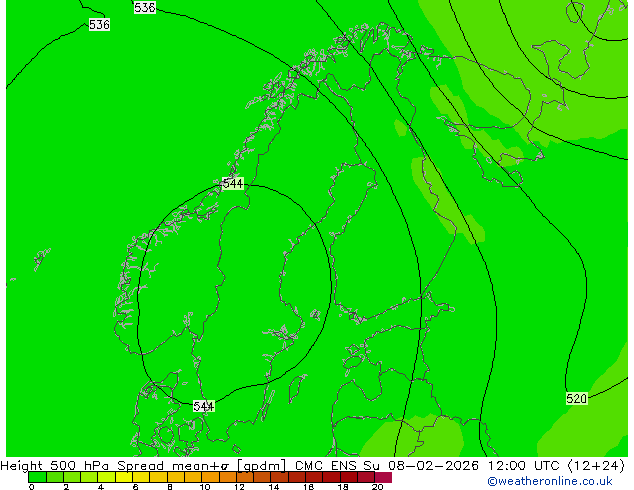Click the 'CMC ENS' model label

tap(325, 466)
